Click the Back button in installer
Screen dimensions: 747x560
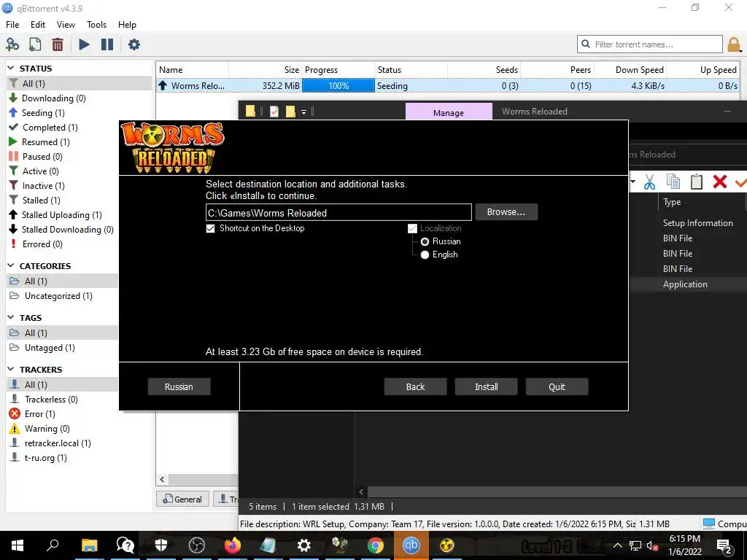coord(415,386)
